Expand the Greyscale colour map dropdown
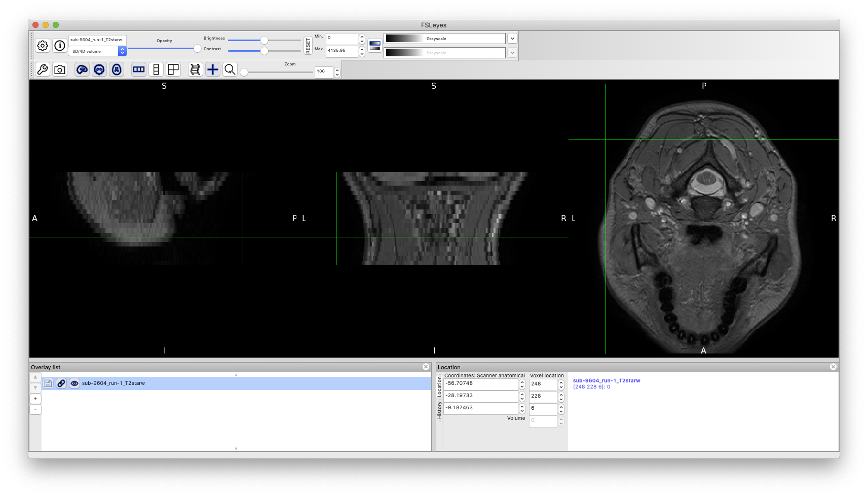Image resolution: width=868 pixels, height=496 pixels. coord(512,39)
